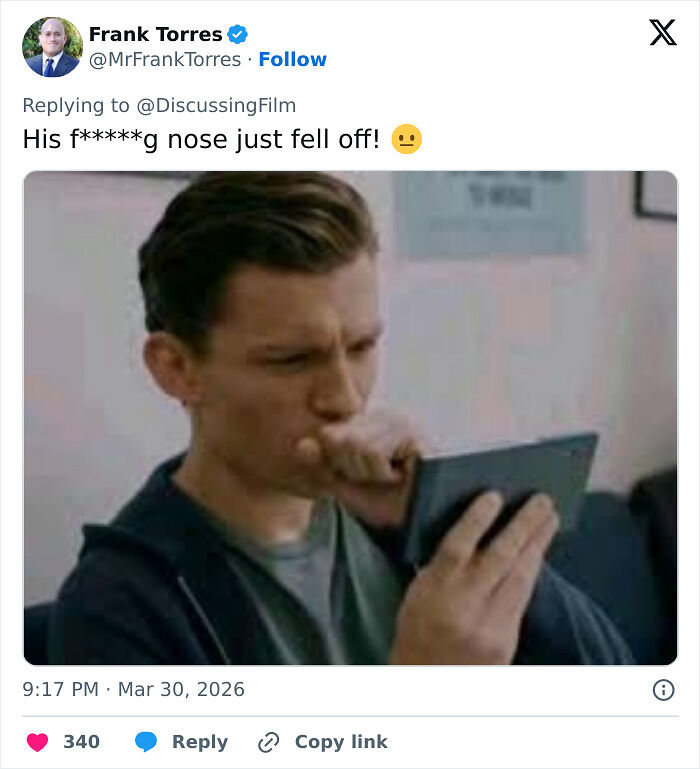Screen dimensions: 700x769
Task: Click the Mar 30, 2026 date
Action: coord(181,690)
